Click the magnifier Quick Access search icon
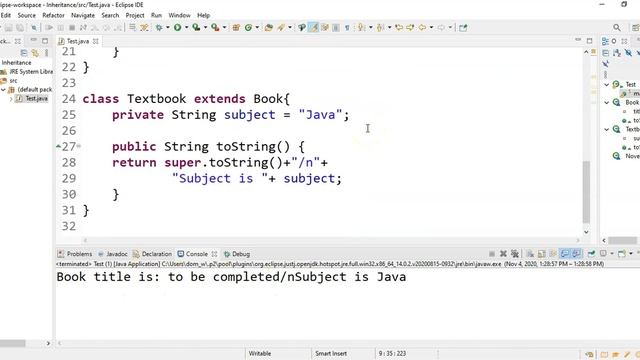640x360 pixels. pyautogui.click(x=617, y=27)
